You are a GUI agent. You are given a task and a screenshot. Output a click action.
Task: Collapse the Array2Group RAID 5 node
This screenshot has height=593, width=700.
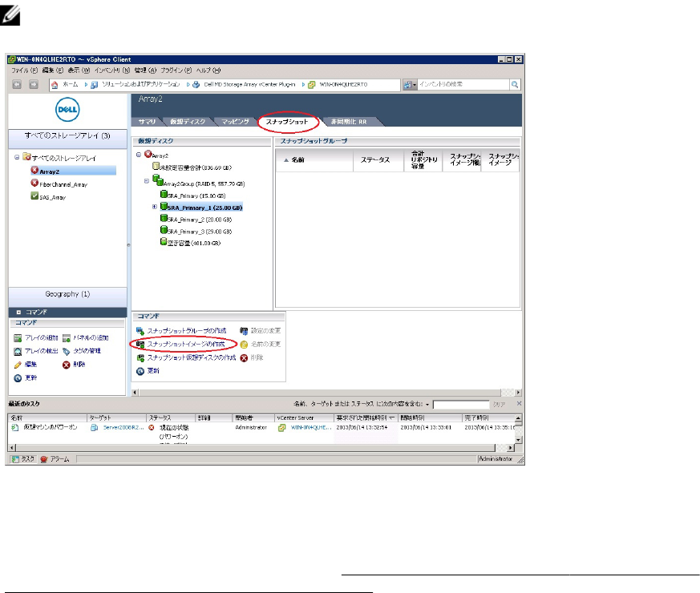pos(147,181)
